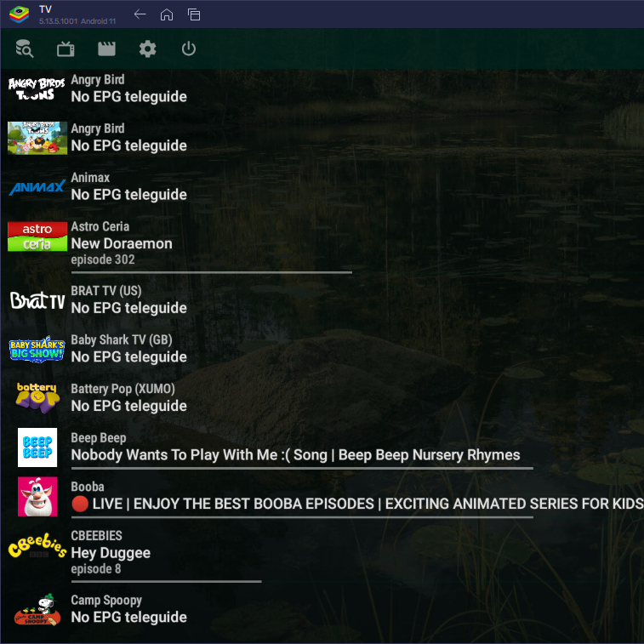
Task: Click No EPG teleguide under Camp Snoopy
Action: 129,618
